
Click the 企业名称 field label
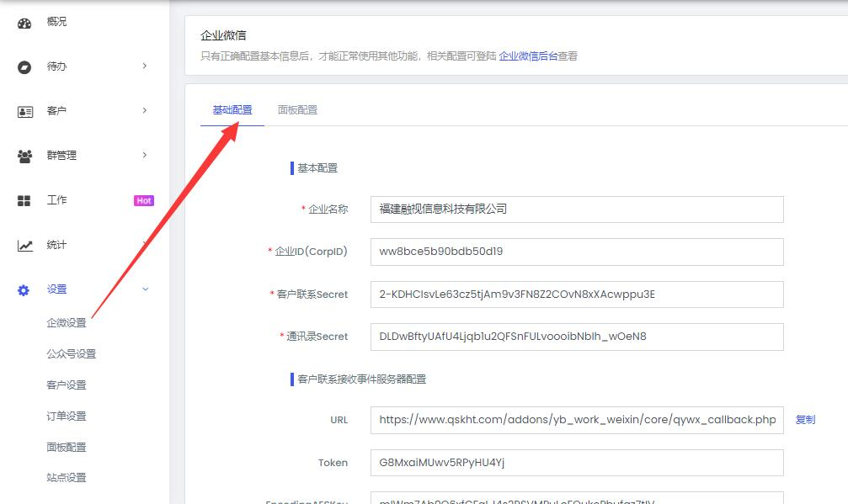328,210
